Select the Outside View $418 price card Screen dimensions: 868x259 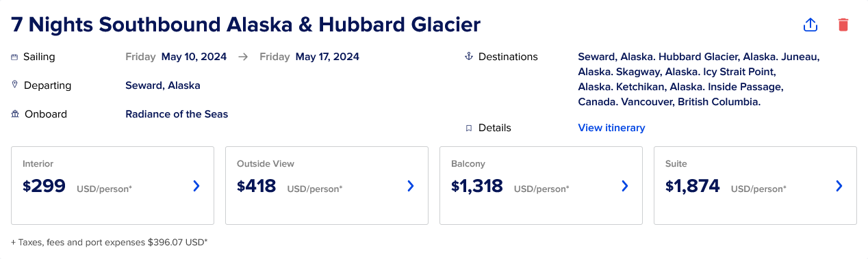327,185
